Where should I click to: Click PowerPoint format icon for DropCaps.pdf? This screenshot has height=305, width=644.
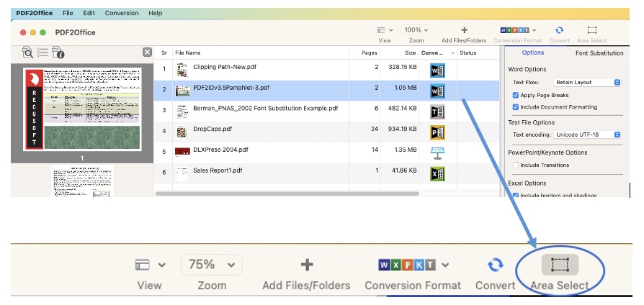(x=437, y=132)
